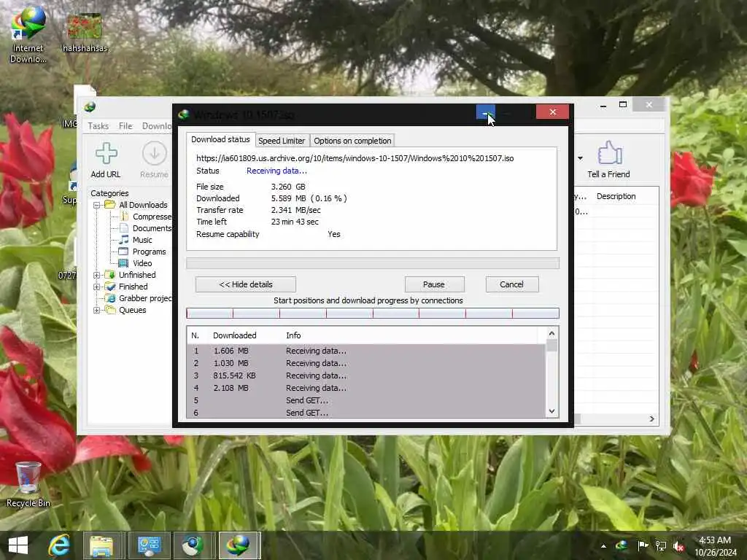Switch to Options on completion tab
Viewport: 747px width, 560px height.
(x=352, y=141)
